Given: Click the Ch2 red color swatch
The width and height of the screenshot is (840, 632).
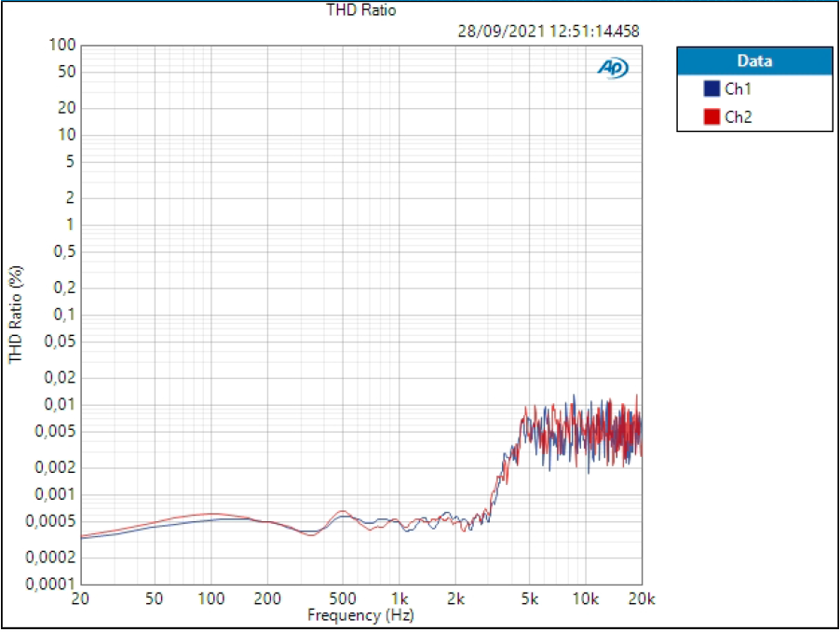Looking at the screenshot, I should point(711,116).
